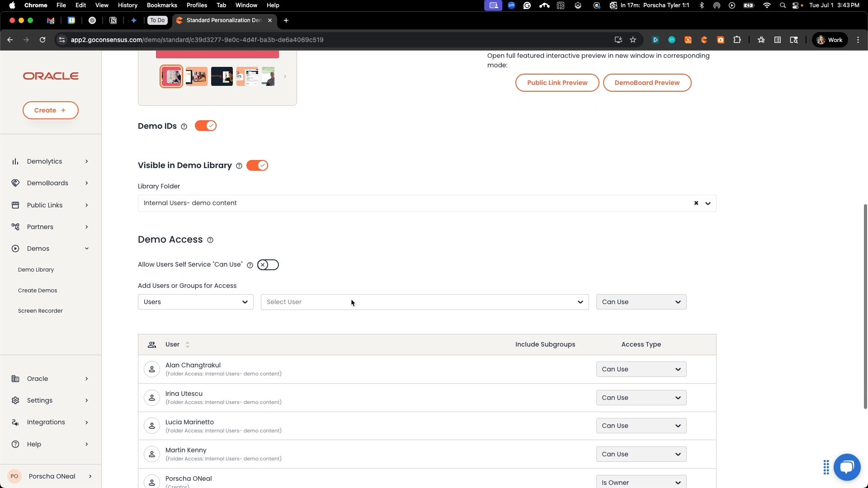Screen dimensions: 868x488
Task: Click the Demo Access help icon
Action: (210, 239)
